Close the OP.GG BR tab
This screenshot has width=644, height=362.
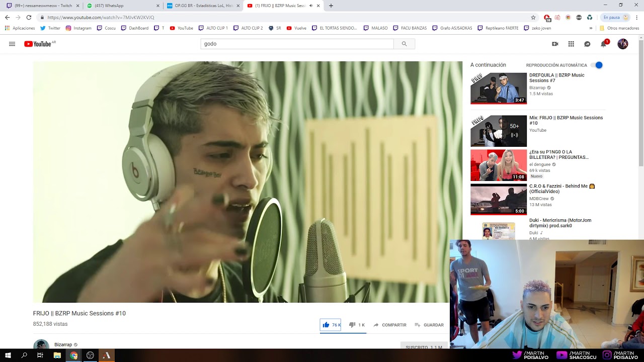238,6
